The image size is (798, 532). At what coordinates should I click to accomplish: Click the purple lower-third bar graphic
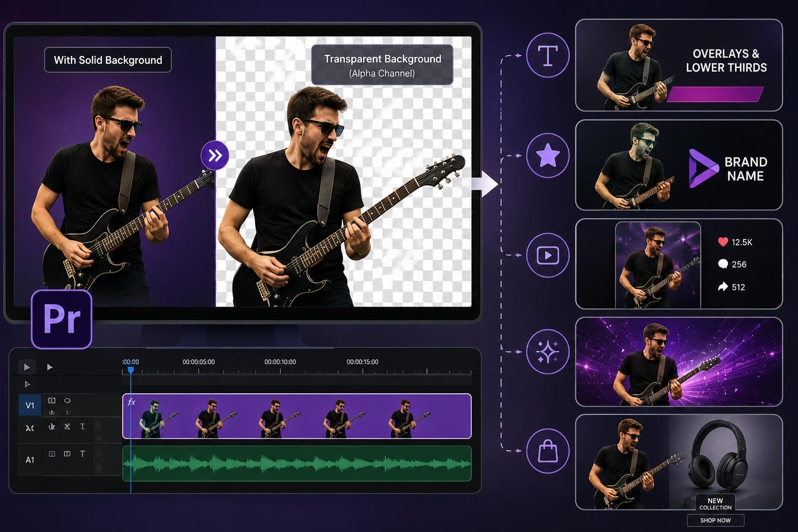[715, 94]
